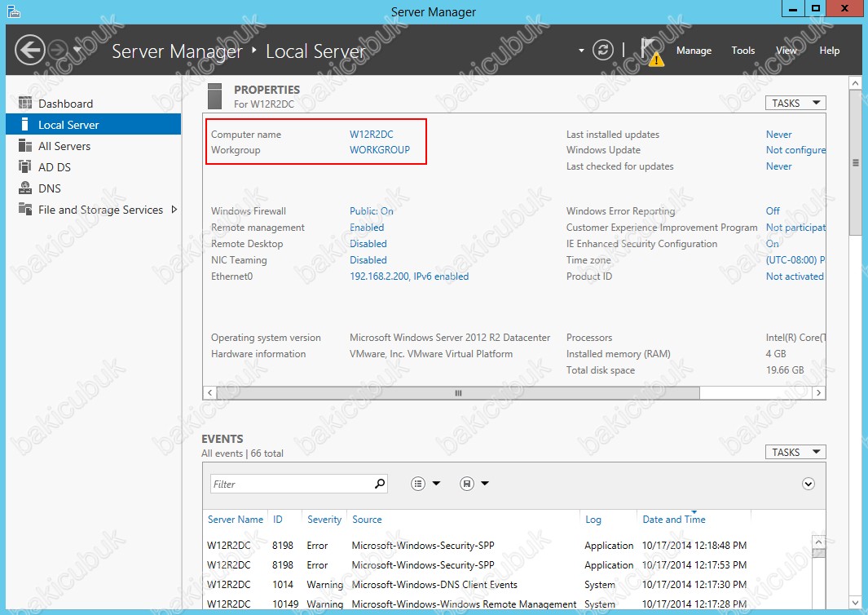Click the Customer Experience Not participating link
The width and height of the screenshot is (868, 615).
pyautogui.click(x=795, y=228)
